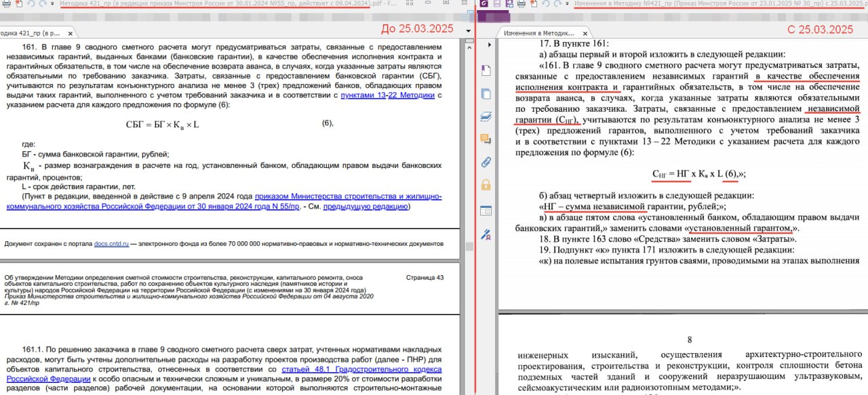
Task: Click the save icon in the right window
Action: [496, 4]
